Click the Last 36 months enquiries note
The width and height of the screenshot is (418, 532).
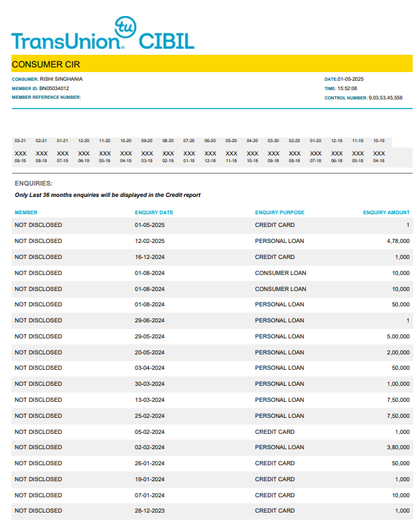pos(108,195)
